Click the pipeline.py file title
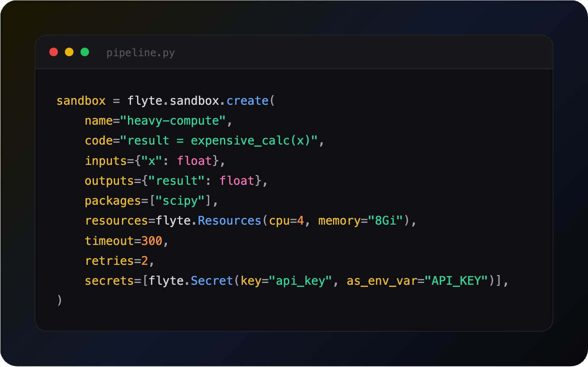The image size is (588, 367). click(141, 53)
